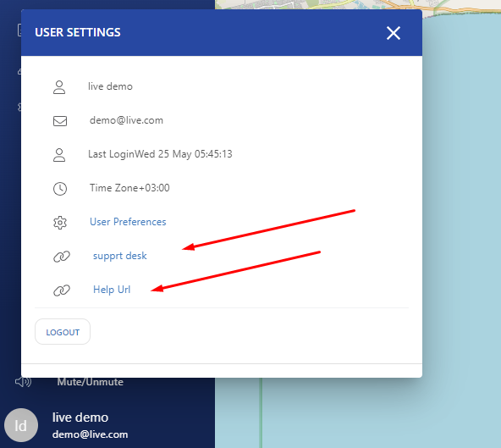This screenshot has height=448, width=501.
Task: Click the demo@live.com text in sidebar footer
Action: [x=90, y=434]
